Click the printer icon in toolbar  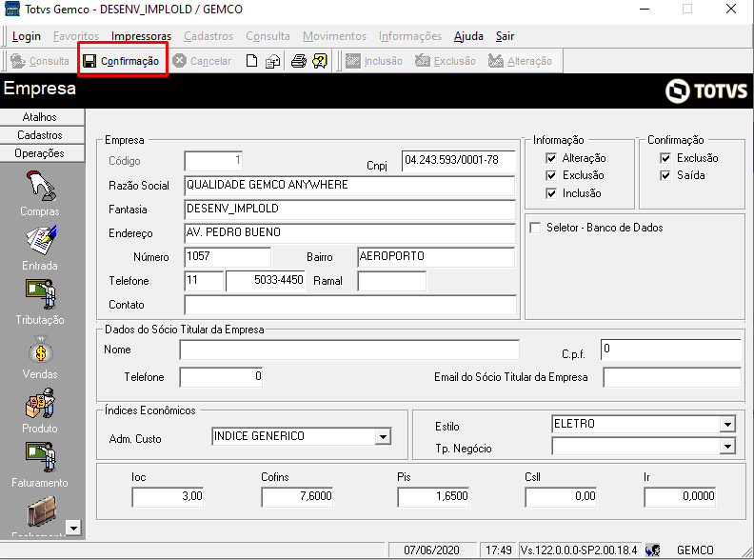(x=299, y=61)
